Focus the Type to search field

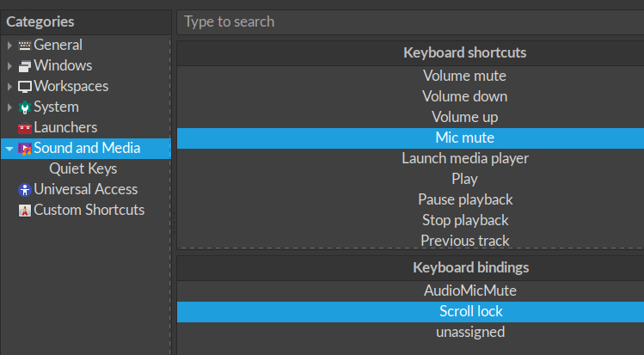pyautogui.click(x=410, y=21)
